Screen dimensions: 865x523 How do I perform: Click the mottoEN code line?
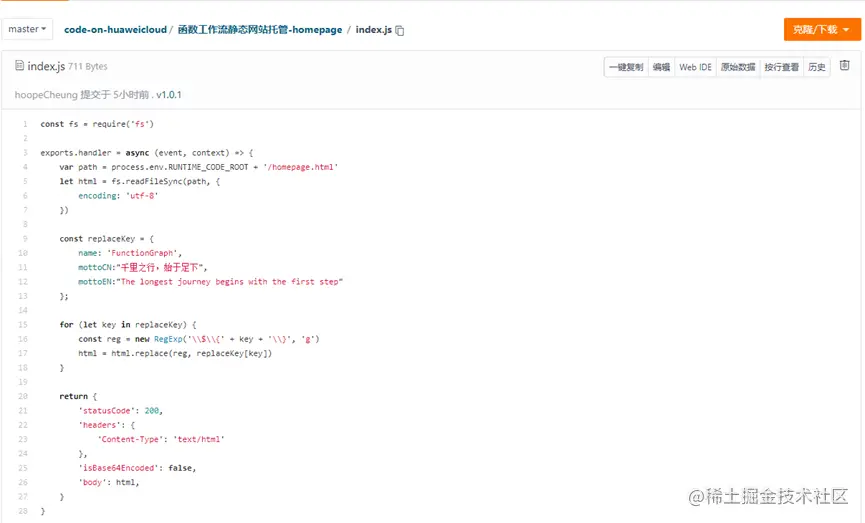click(x=210, y=282)
